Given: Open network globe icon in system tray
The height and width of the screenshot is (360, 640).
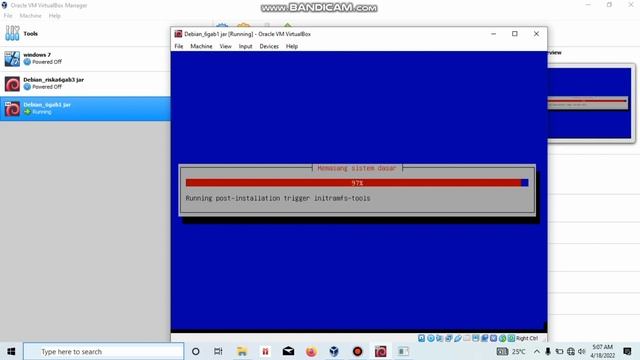Looking at the screenshot, I should 571,351.
